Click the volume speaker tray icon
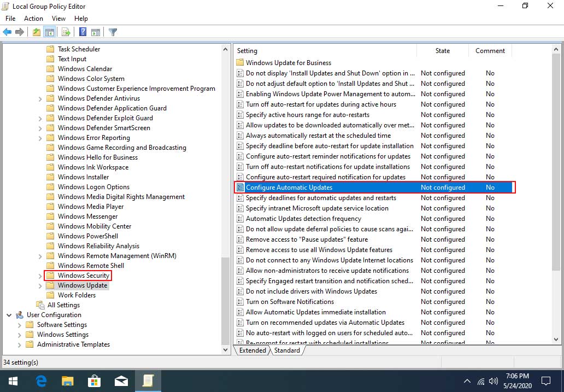Image resolution: width=564 pixels, height=392 pixels. click(x=493, y=381)
